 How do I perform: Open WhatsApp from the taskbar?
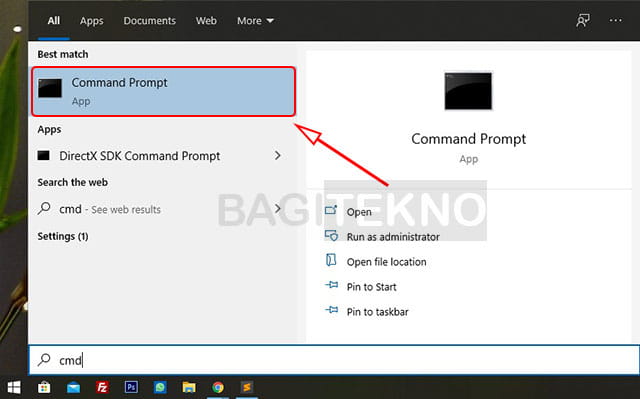pyautogui.click(x=160, y=387)
